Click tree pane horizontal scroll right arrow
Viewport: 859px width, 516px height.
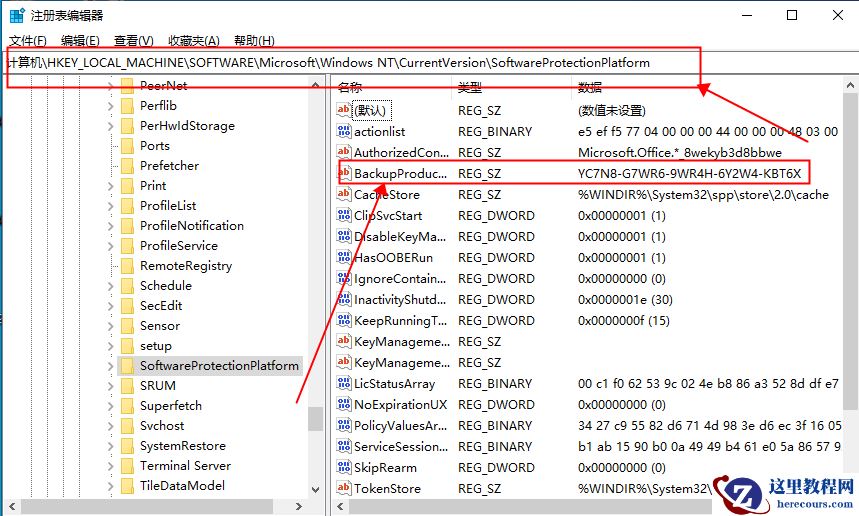pyautogui.click(x=299, y=506)
